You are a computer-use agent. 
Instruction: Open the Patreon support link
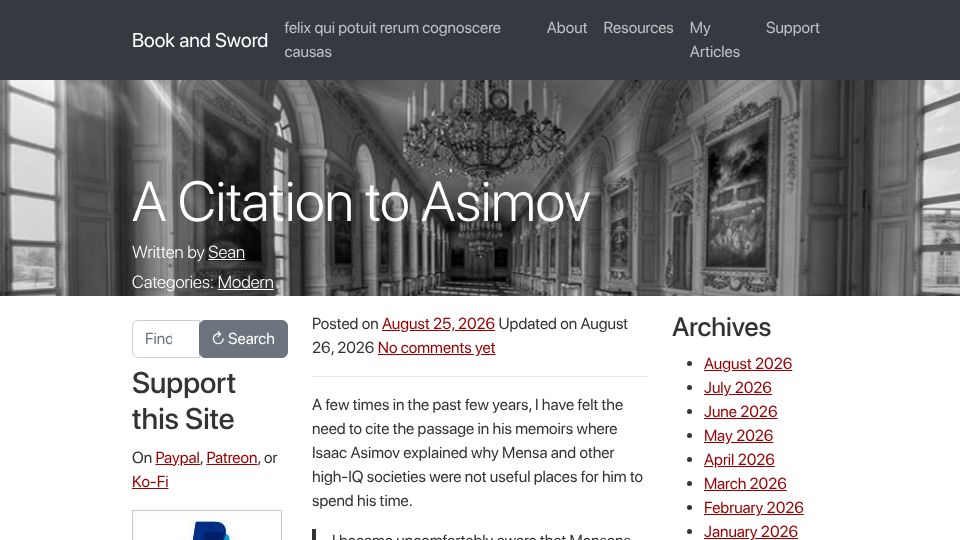click(x=231, y=458)
